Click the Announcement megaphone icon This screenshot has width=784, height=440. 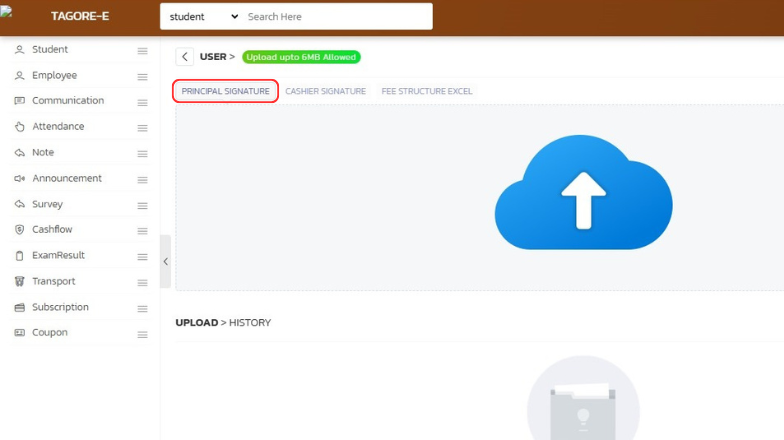coord(19,178)
